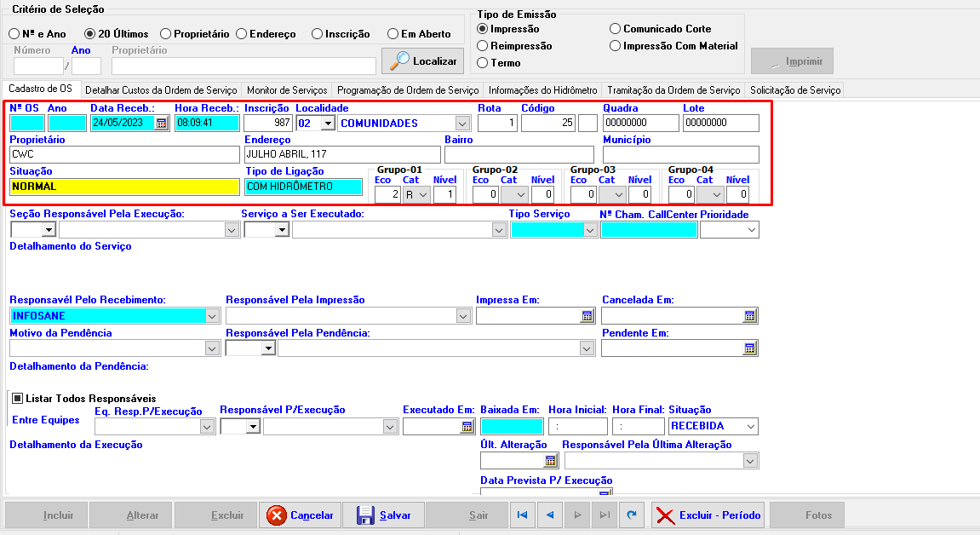Click the yellow Situação NORMAL field
Image resolution: width=980 pixels, height=535 pixels.
pos(125,187)
